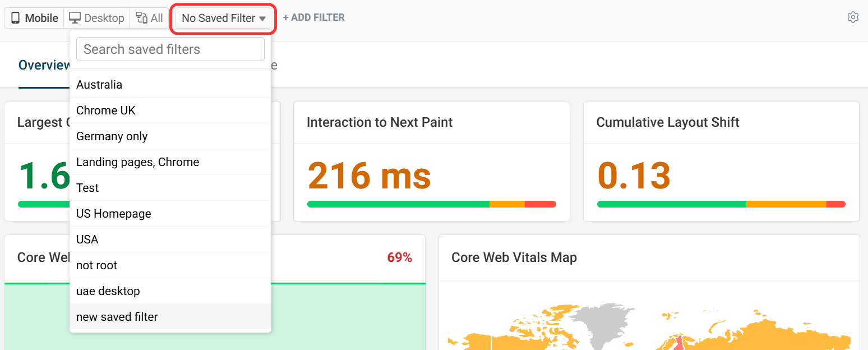868x350 pixels.
Task: Switch to Mobile device view
Action: [34, 18]
